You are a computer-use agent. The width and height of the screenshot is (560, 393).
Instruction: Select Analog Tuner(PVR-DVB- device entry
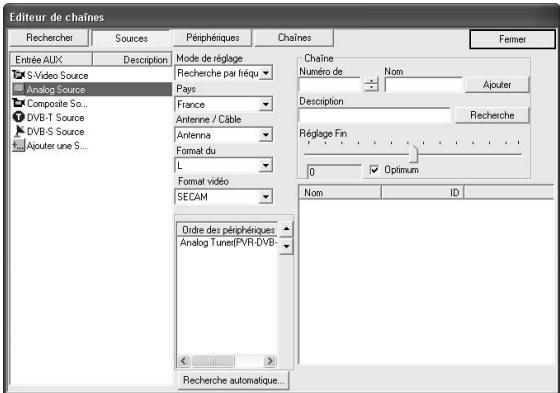228,243
